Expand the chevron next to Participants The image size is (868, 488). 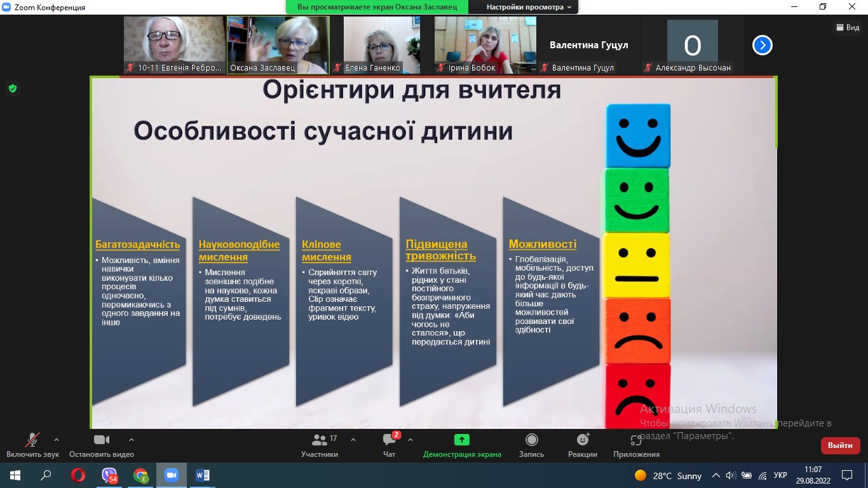(353, 440)
